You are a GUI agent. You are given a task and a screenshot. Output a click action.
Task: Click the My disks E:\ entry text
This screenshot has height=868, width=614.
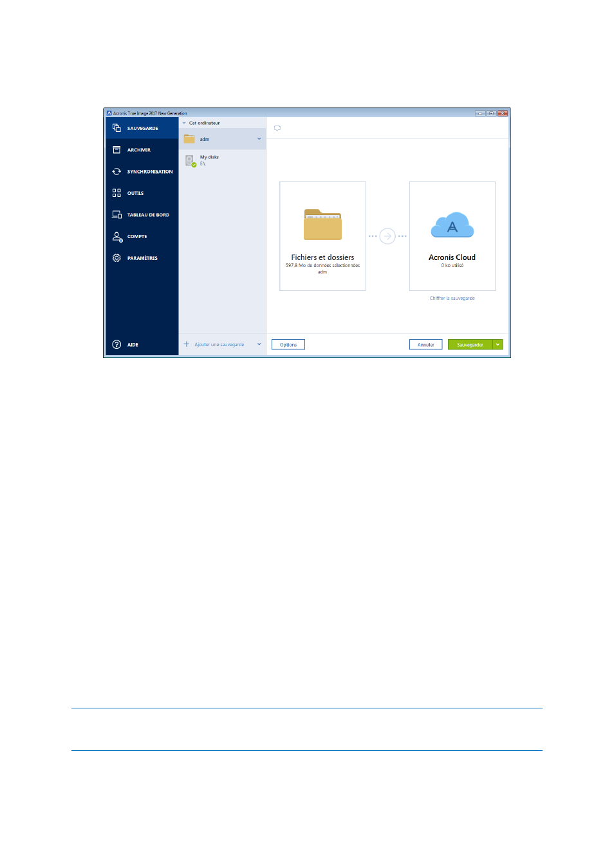pyautogui.click(x=209, y=160)
